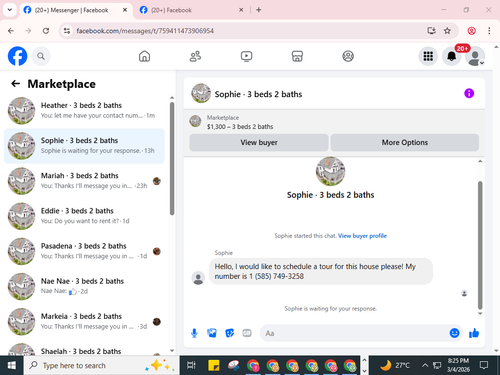500x375 pixels.
Task: Send a thumbs-up like
Action: [474, 333]
